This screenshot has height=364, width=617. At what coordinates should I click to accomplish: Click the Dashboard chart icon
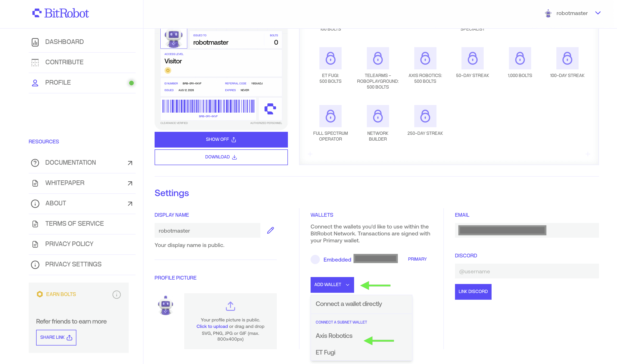(35, 42)
